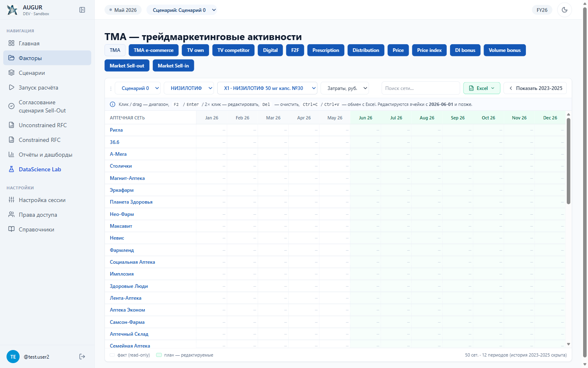This screenshot has width=588, height=368.
Task: Expand the Сценарий: Сценарий 0 header dropdown
Action: coord(182,10)
